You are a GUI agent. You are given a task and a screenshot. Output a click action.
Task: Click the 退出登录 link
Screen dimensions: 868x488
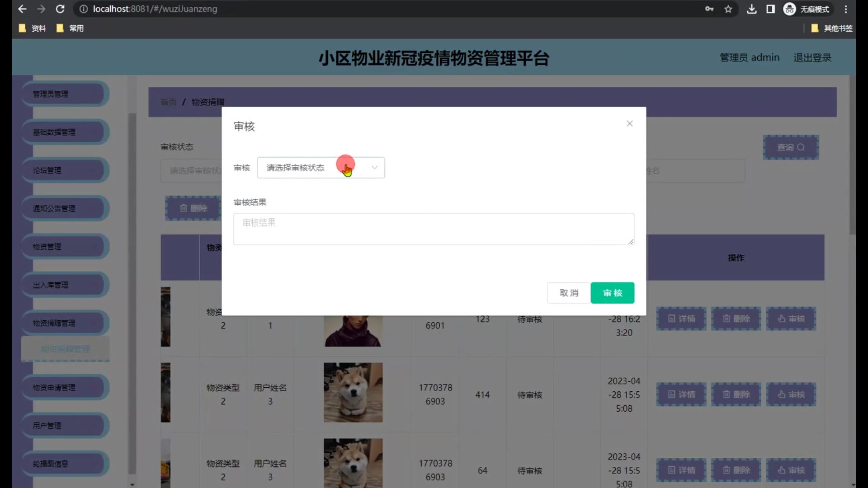(812, 57)
